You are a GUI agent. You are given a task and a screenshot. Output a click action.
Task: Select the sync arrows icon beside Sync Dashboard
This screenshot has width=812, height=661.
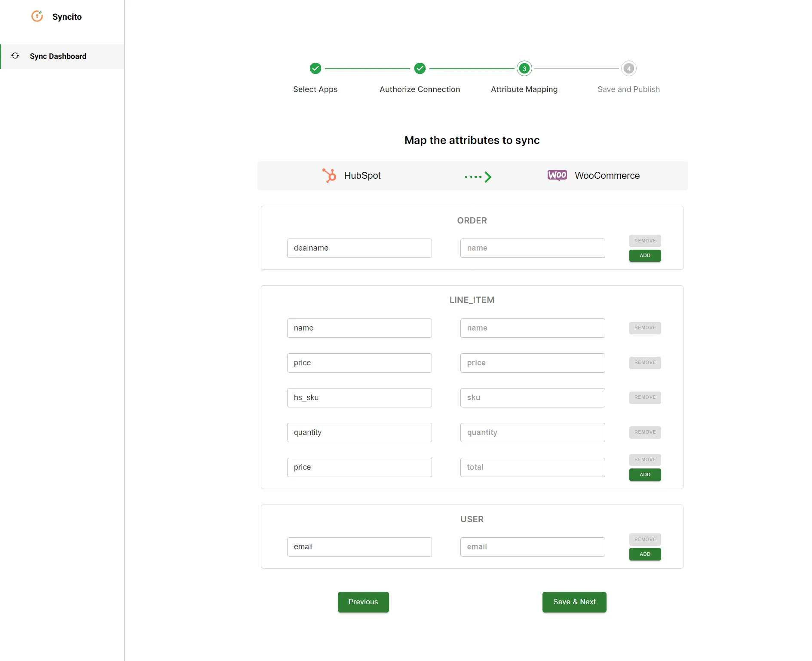(15, 56)
